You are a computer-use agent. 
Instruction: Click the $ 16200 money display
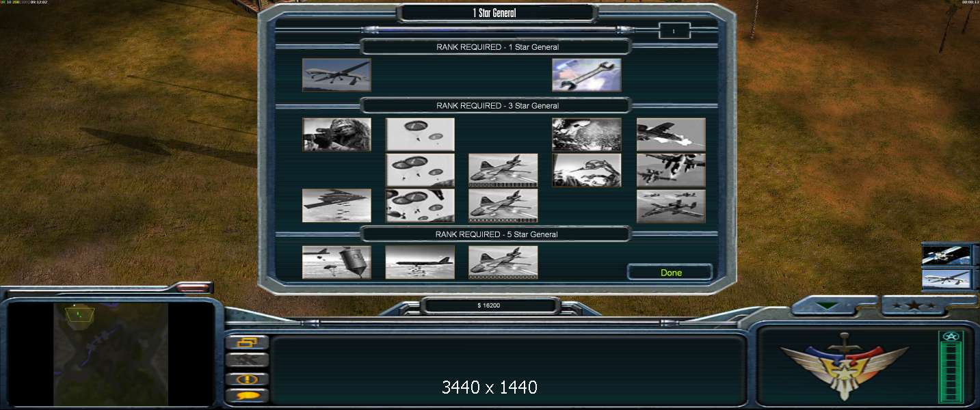pos(490,305)
